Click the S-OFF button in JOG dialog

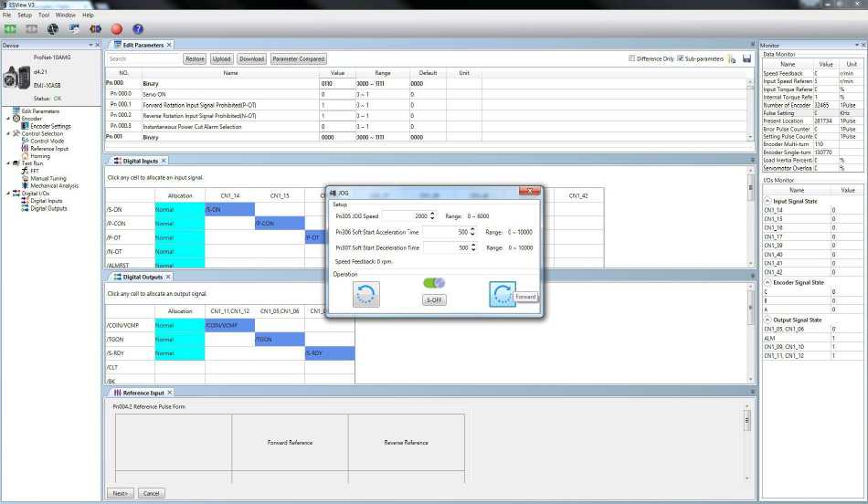tap(434, 299)
